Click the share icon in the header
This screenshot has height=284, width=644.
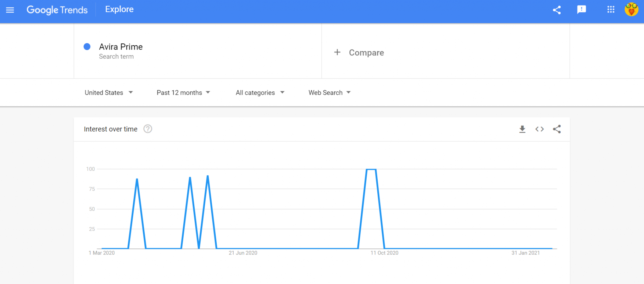point(557,10)
